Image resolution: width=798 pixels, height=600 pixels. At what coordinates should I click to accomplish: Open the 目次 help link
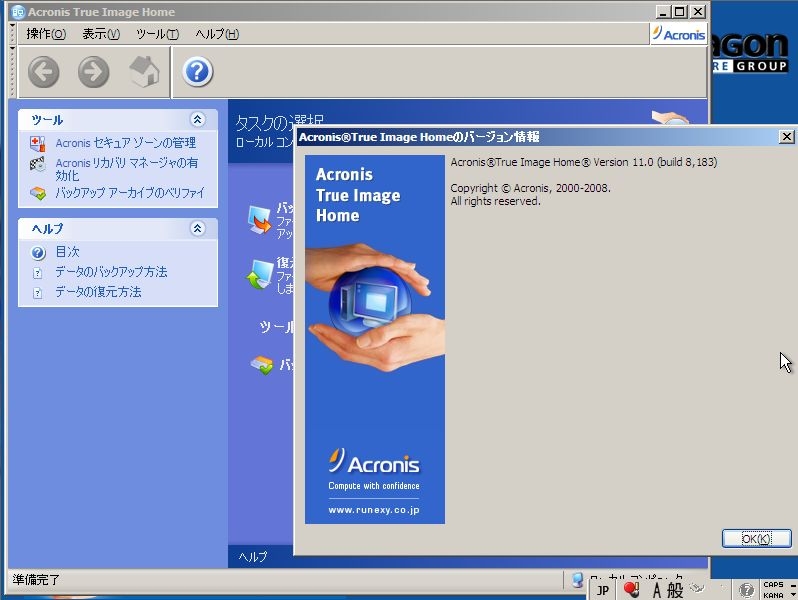[67, 252]
